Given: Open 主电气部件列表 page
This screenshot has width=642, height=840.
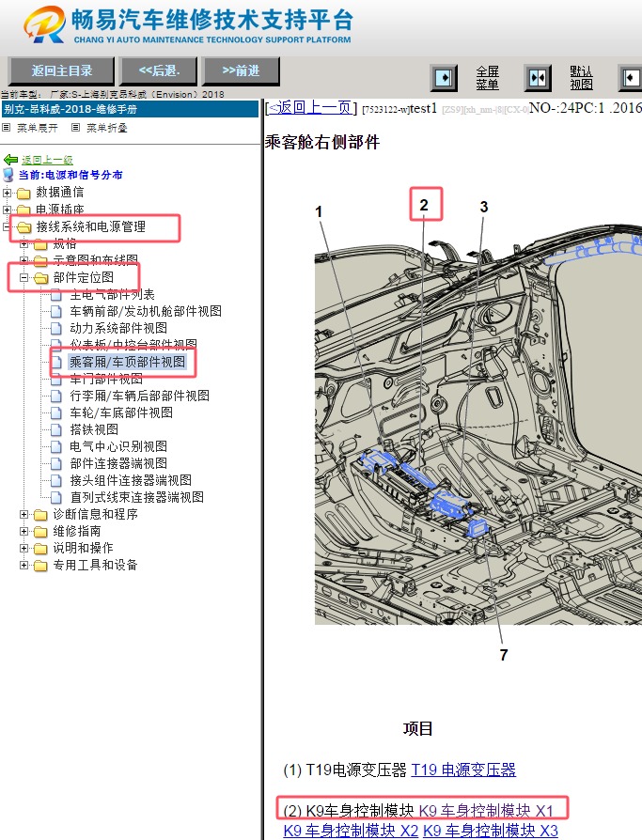Looking at the screenshot, I should coord(112,295).
